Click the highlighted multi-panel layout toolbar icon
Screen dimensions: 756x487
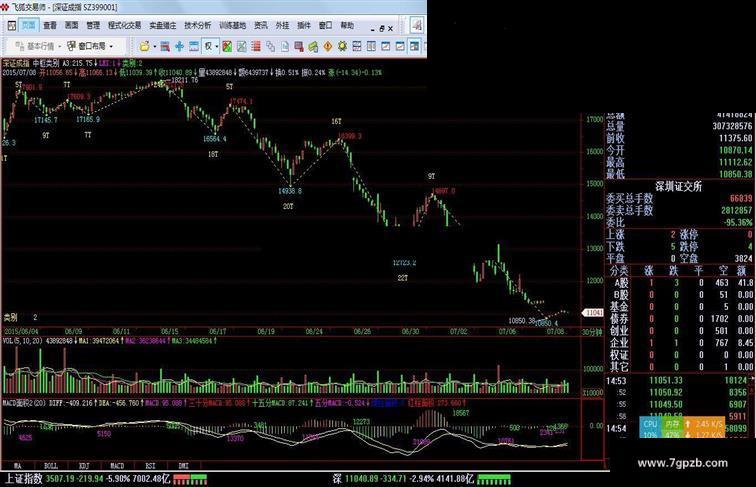coord(415,46)
